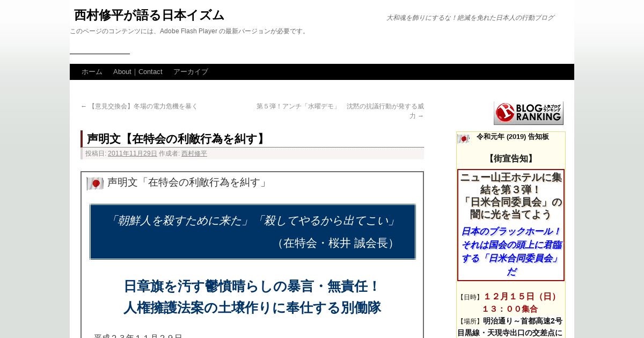This screenshot has height=338, width=644.
Task: Click the 【街宣告知】 heading
Action: (511, 159)
